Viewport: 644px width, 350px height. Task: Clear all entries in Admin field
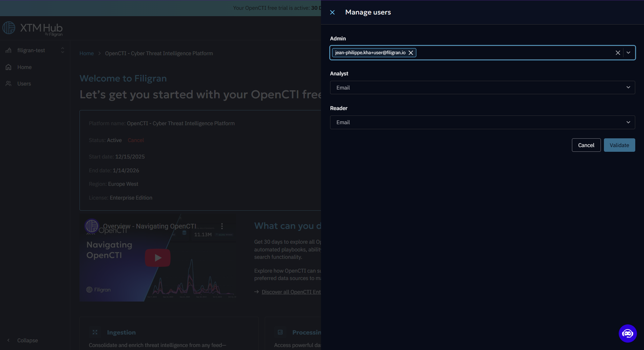pos(618,53)
